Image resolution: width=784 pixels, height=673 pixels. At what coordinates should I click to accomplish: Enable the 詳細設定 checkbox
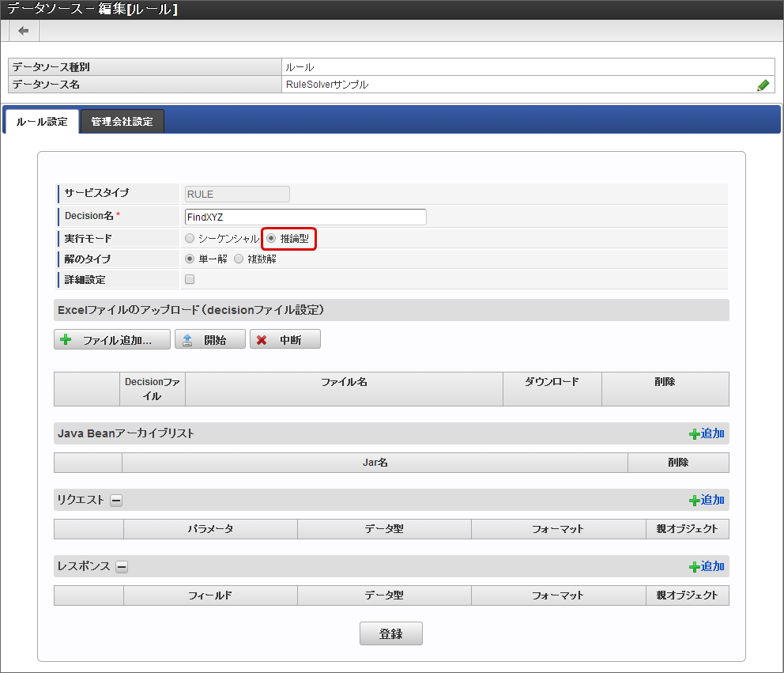[x=190, y=279]
